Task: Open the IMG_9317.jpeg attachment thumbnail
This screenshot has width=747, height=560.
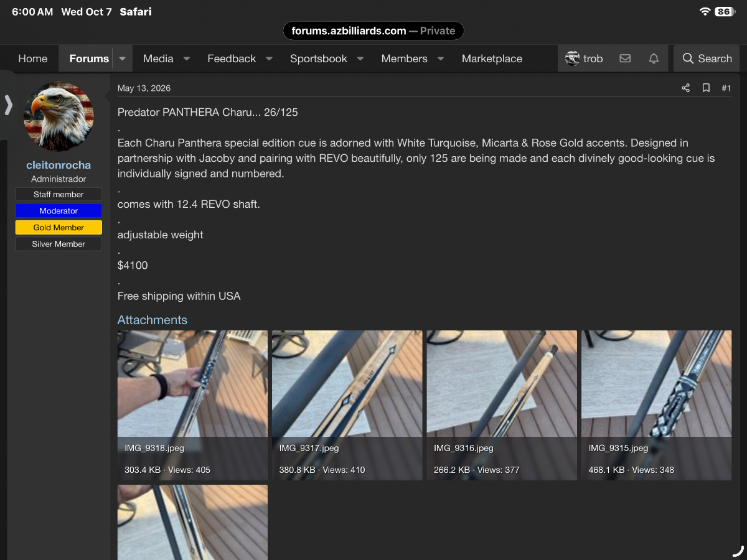Action: coord(347,405)
